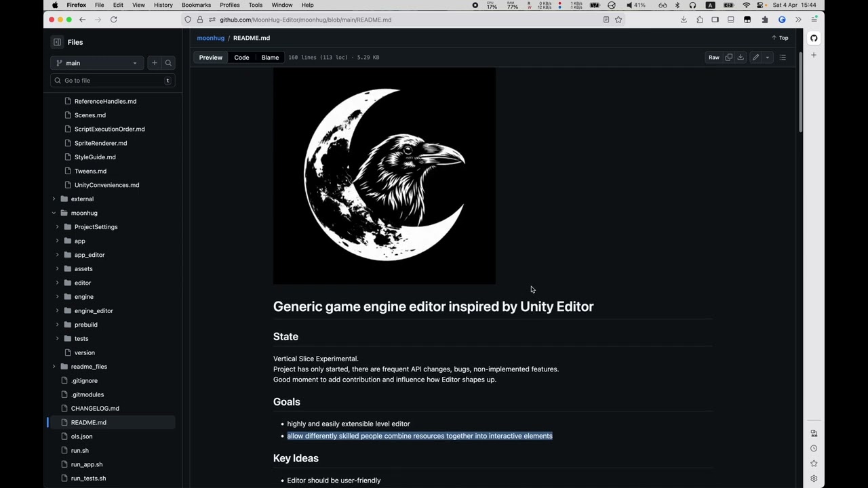Reload the page in Firefox
Viewport: 868px width, 488px height.
point(113,20)
